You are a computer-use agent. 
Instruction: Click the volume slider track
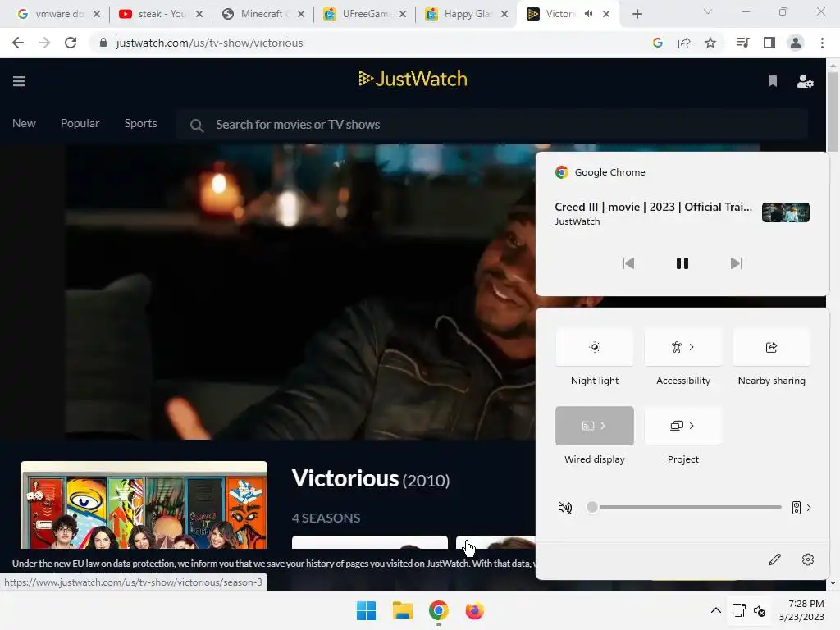(683, 507)
